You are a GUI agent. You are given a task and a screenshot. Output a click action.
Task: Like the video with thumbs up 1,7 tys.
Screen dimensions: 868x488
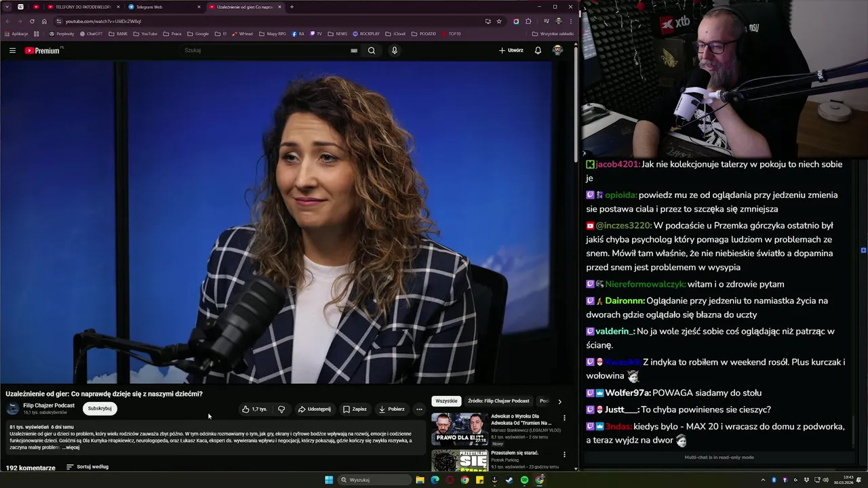pos(254,409)
